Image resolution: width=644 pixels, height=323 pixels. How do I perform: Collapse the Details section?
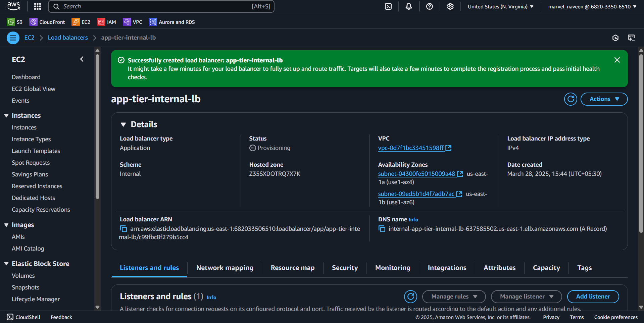123,124
